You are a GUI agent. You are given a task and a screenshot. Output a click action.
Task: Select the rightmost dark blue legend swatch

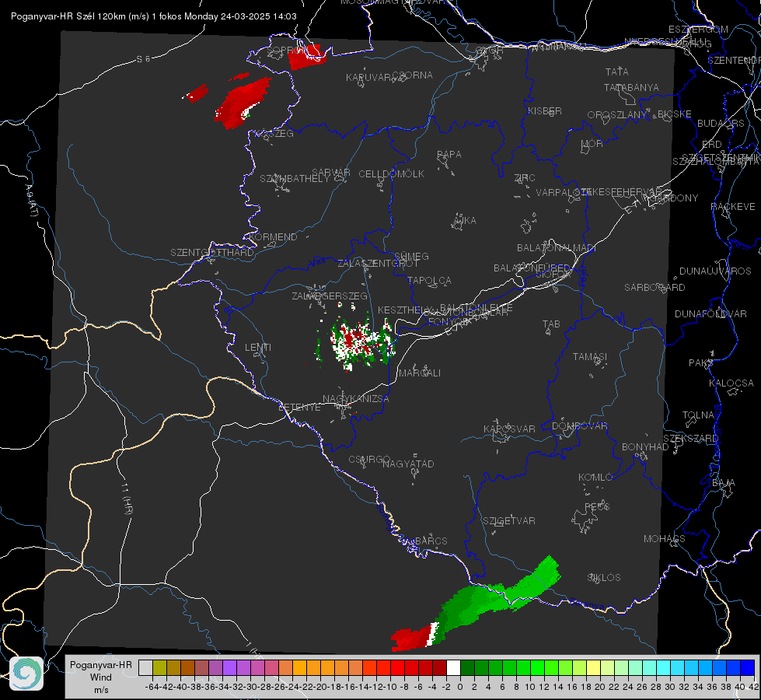(x=748, y=668)
